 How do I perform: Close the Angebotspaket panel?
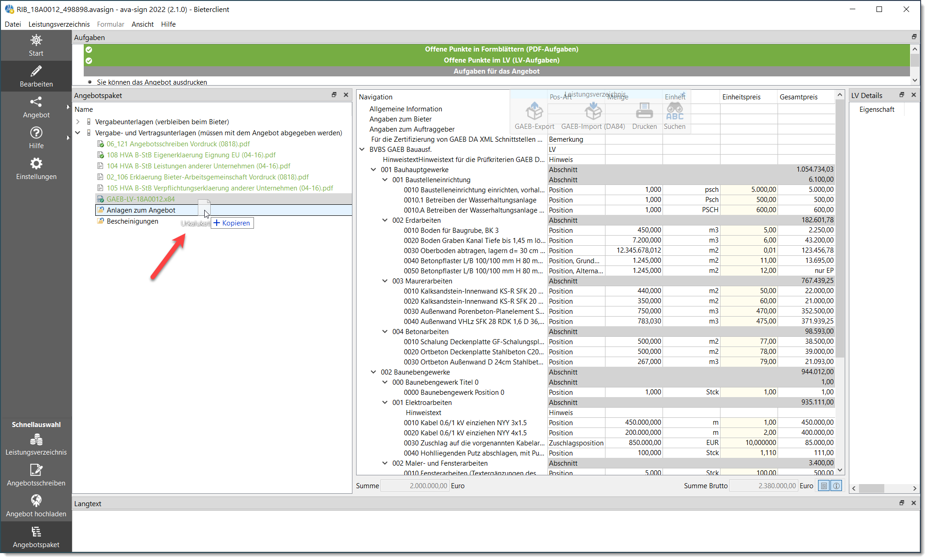coord(346,95)
